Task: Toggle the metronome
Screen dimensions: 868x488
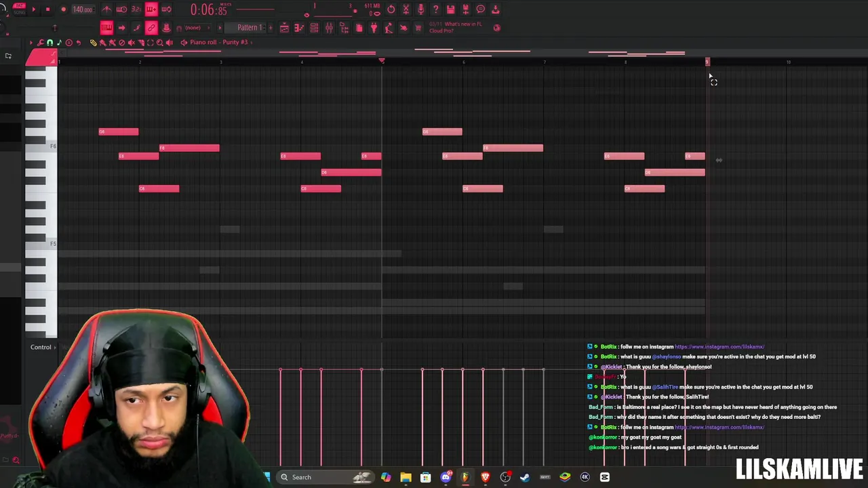Action: pos(106,9)
